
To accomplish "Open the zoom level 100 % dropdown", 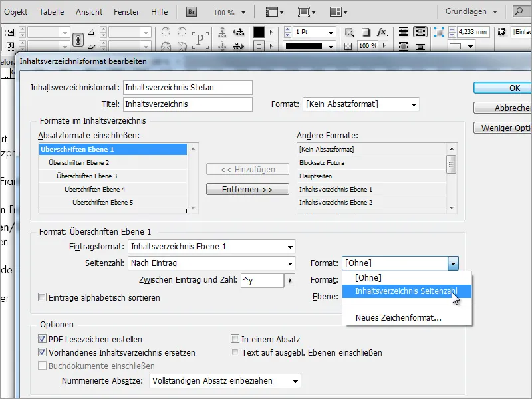I will tap(243, 13).
